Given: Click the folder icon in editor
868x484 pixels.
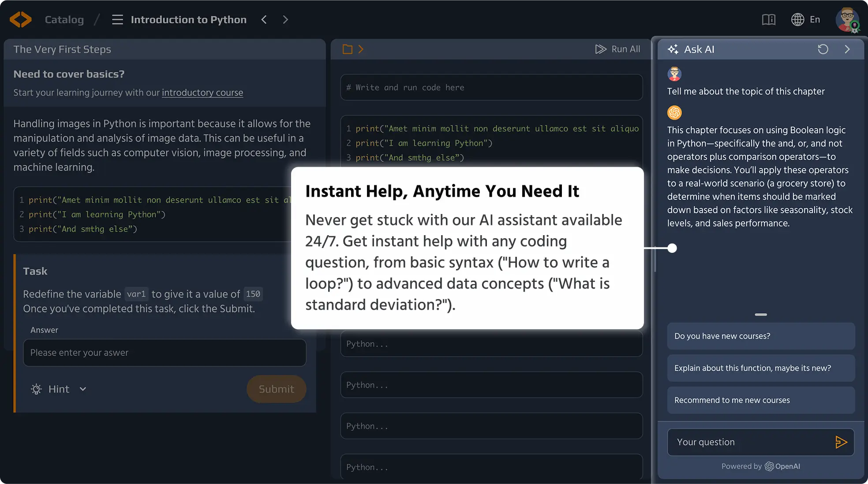Looking at the screenshot, I should [348, 49].
